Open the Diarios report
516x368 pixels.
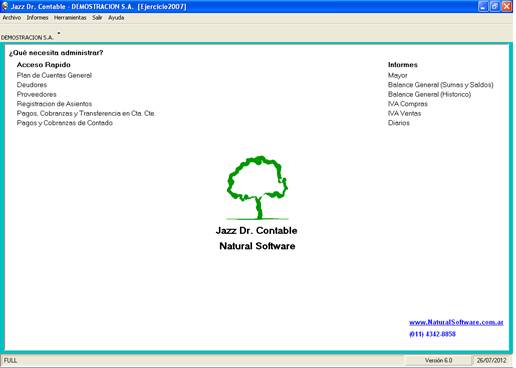(399, 123)
